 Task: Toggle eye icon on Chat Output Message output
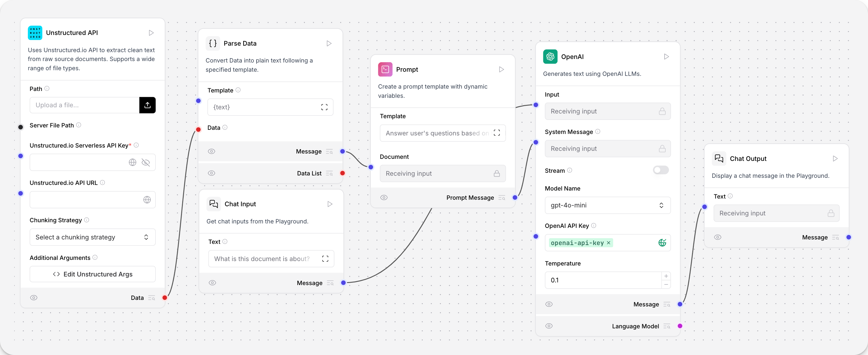point(718,237)
